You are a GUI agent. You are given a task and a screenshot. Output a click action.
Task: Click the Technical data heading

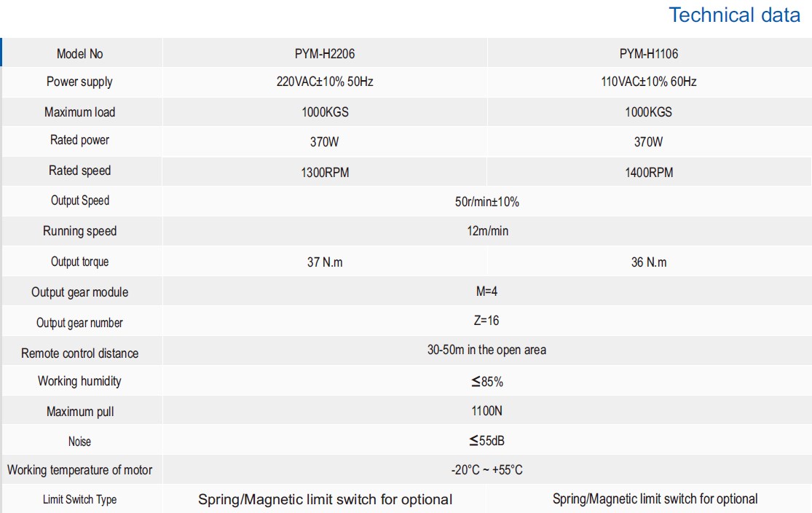[734, 15]
